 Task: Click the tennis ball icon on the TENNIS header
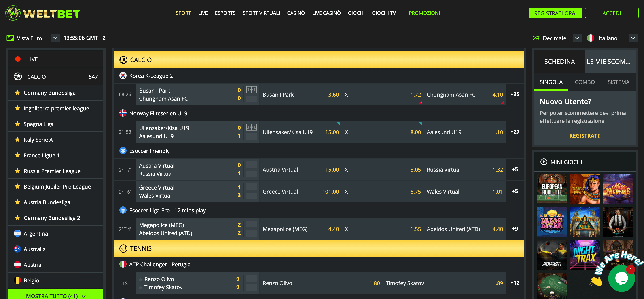coord(123,248)
